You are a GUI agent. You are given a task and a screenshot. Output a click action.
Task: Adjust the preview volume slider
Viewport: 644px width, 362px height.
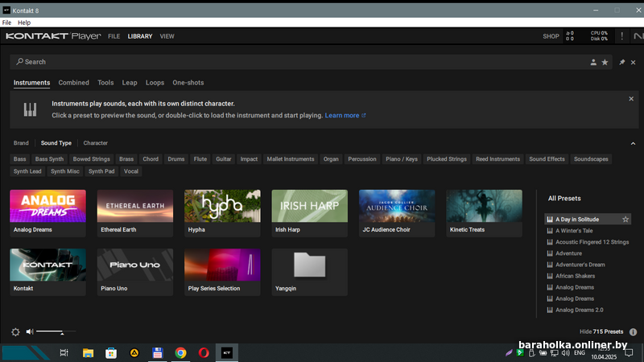(x=56, y=331)
